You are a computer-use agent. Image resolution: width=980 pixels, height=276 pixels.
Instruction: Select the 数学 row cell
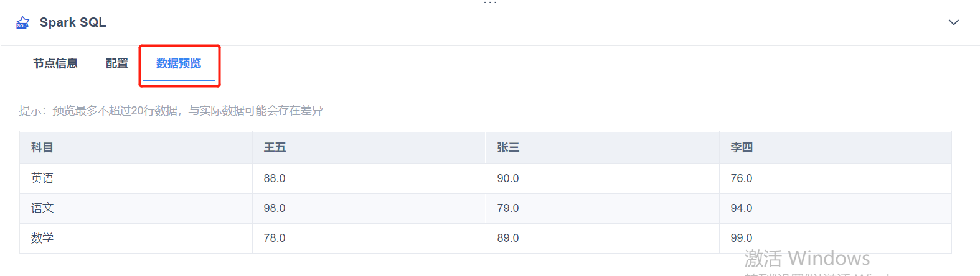[42, 238]
